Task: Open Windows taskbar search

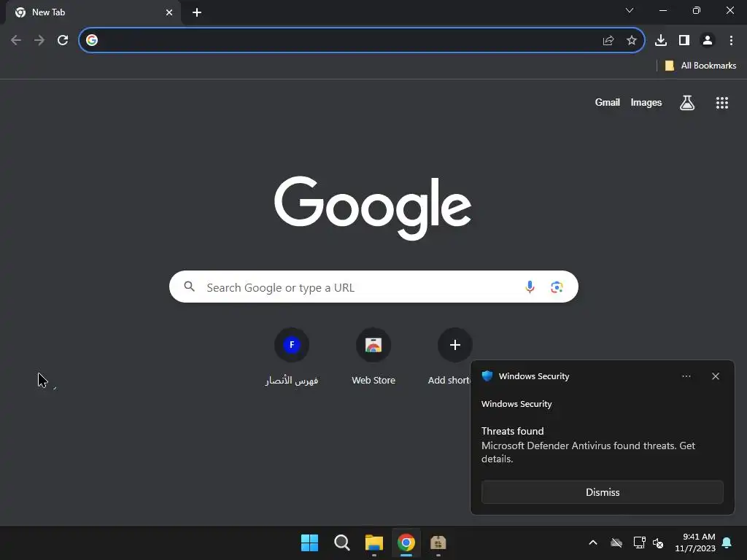Action: click(x=341, y=542)
